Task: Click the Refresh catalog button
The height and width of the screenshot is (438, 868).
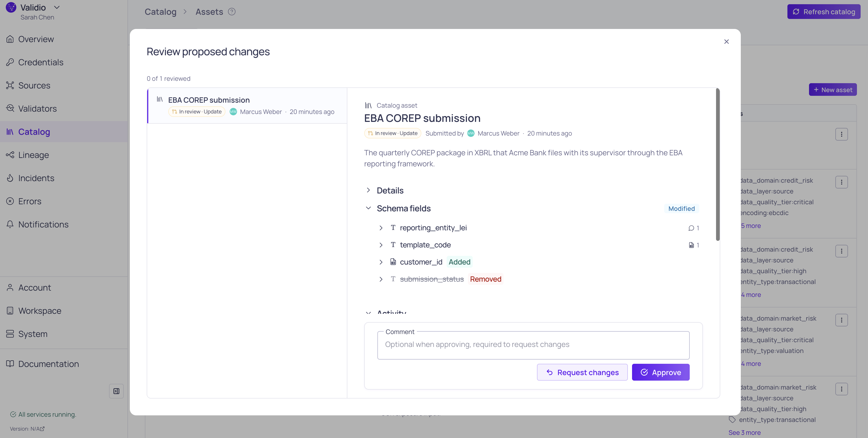Action: pos(823,12)
